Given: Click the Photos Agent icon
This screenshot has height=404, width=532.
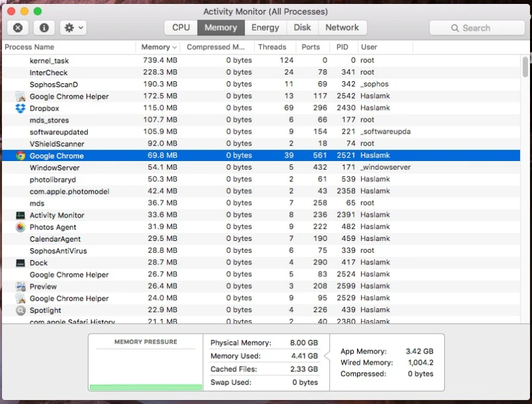Looking at the screenshot, I should pyautogui.click(x=21, y=227).
